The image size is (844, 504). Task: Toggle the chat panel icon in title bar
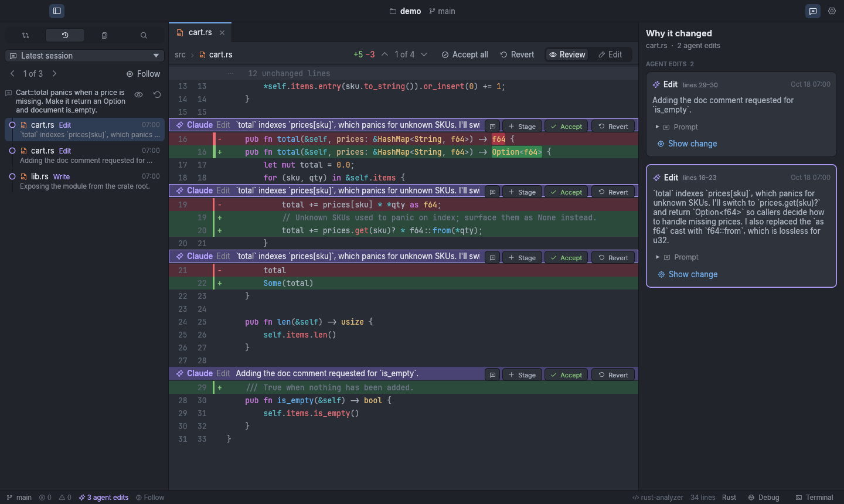813,11
